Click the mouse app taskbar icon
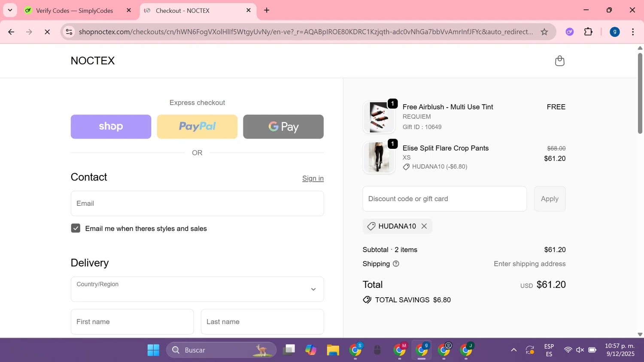 tap(377, 350)
